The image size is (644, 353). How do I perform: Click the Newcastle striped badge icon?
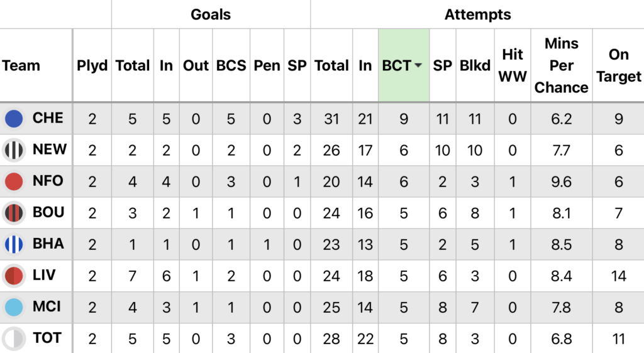pyautogui.click(x=14, y=150)
